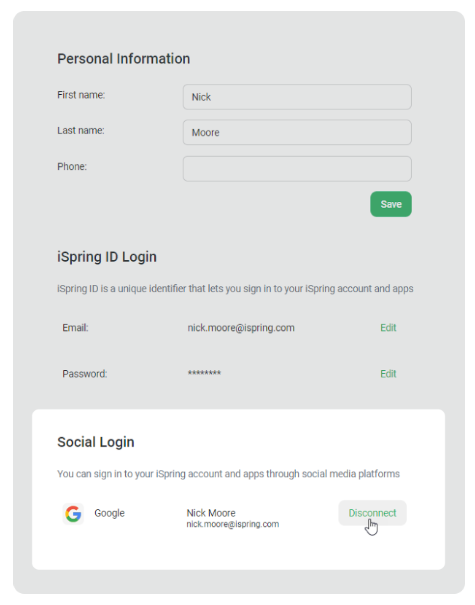Image resolution: width=475 pixels, height=605 pixels.
Task: Click the Social Login heading
Action: point(96,442)
